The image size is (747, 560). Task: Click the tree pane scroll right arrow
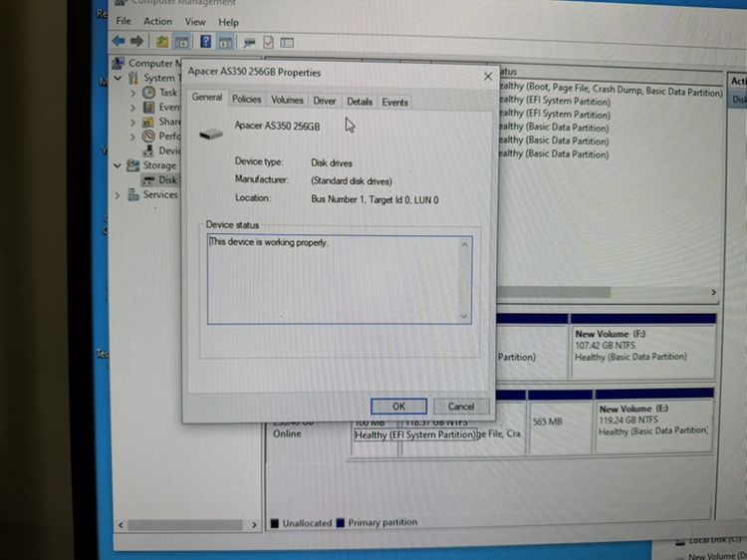tap(254, 525)
